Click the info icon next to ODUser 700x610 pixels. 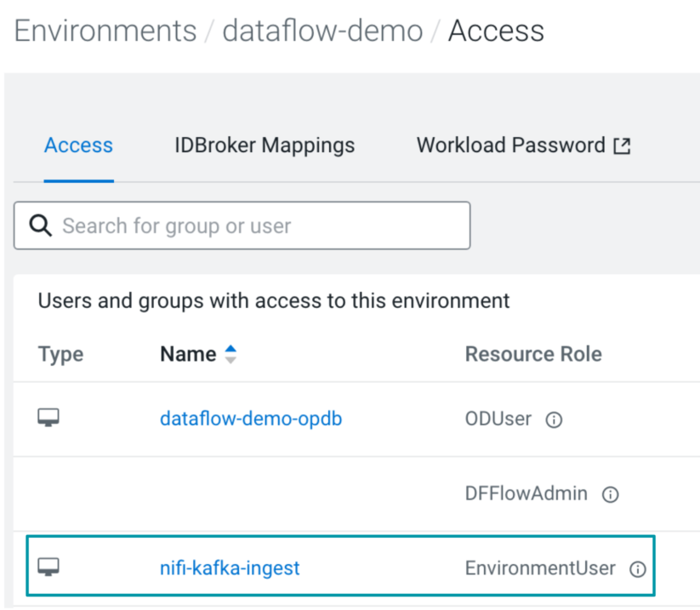(556, 419)
